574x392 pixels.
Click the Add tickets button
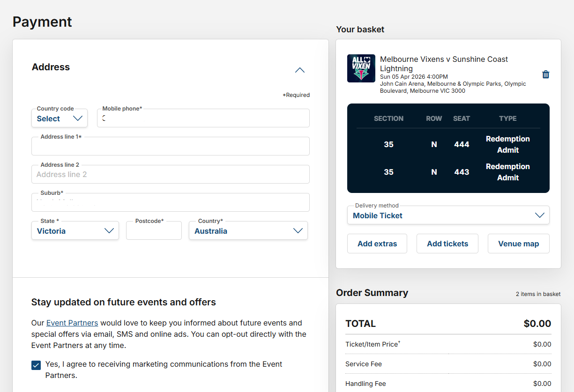coord(447,244)
